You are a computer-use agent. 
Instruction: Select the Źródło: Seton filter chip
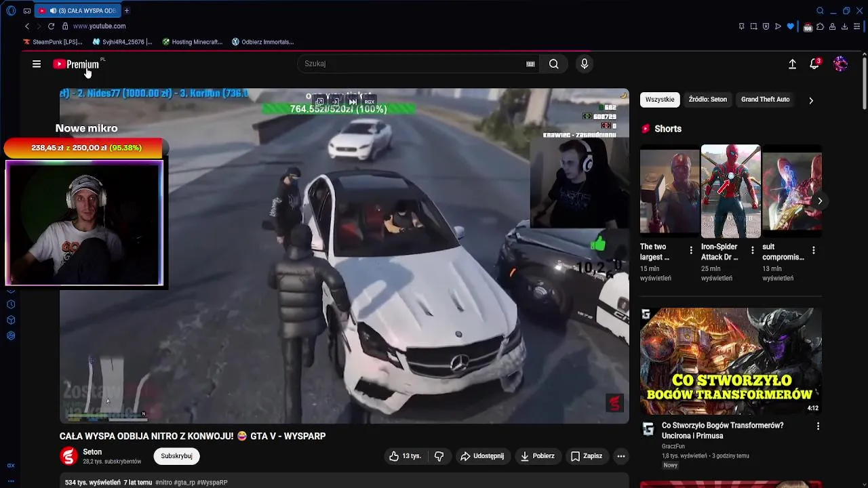tap(707, 100)
